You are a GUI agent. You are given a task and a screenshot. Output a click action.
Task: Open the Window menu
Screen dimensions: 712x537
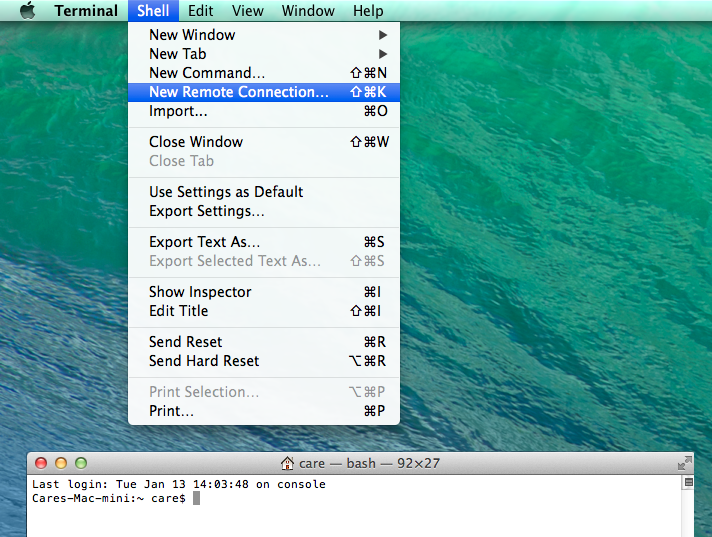click(x=308, y=11)
